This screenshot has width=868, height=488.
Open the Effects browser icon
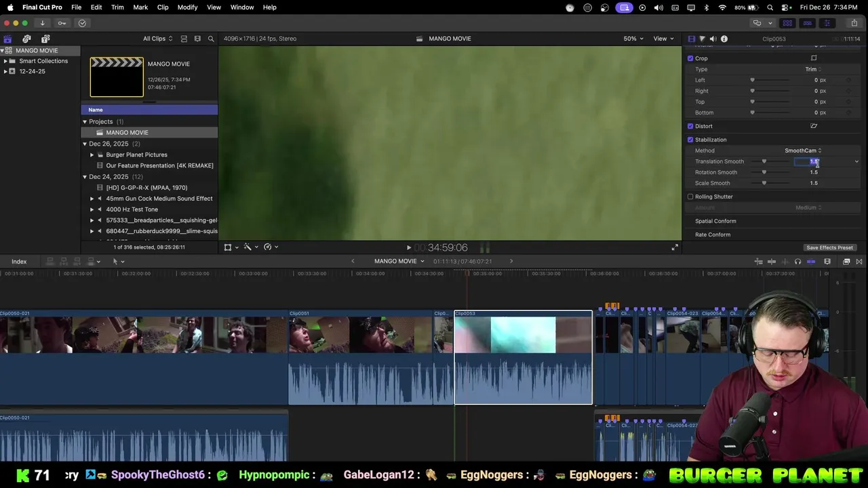[x=846, y=262]
